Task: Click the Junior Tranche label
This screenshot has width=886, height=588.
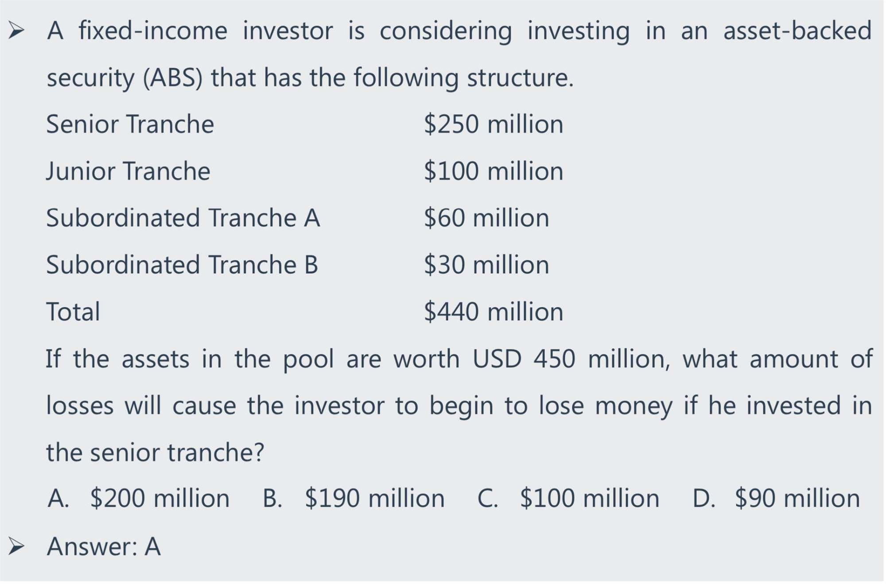Action: tap(128, 171)
